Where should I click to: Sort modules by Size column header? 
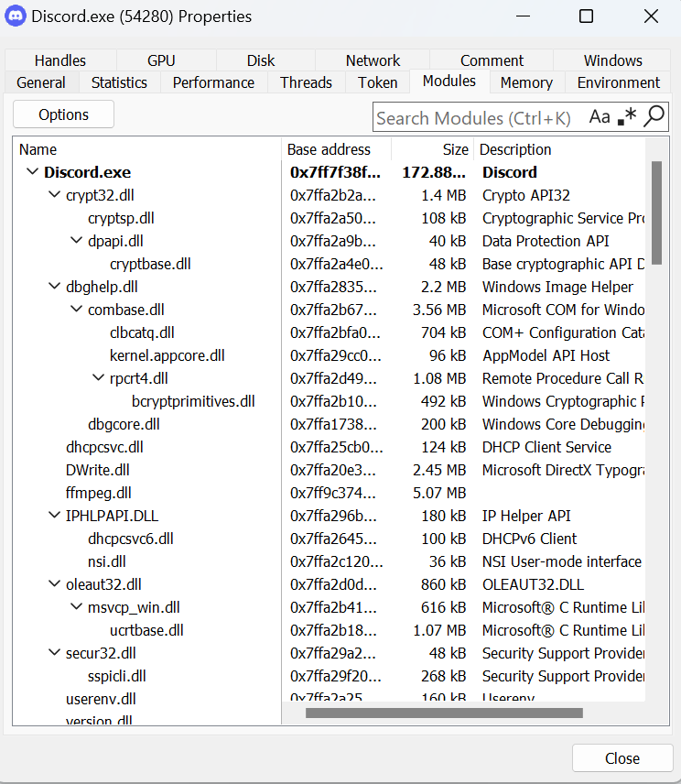pos(432,149)
